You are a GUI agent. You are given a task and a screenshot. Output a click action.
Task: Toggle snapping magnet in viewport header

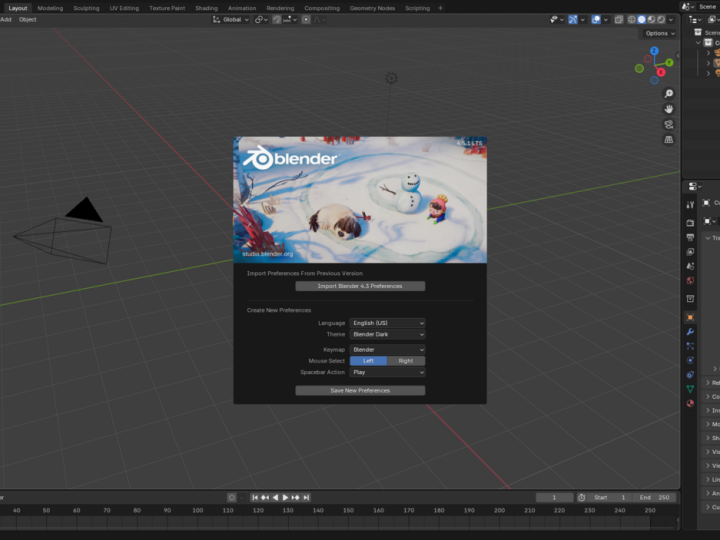(x=276, y=20)
